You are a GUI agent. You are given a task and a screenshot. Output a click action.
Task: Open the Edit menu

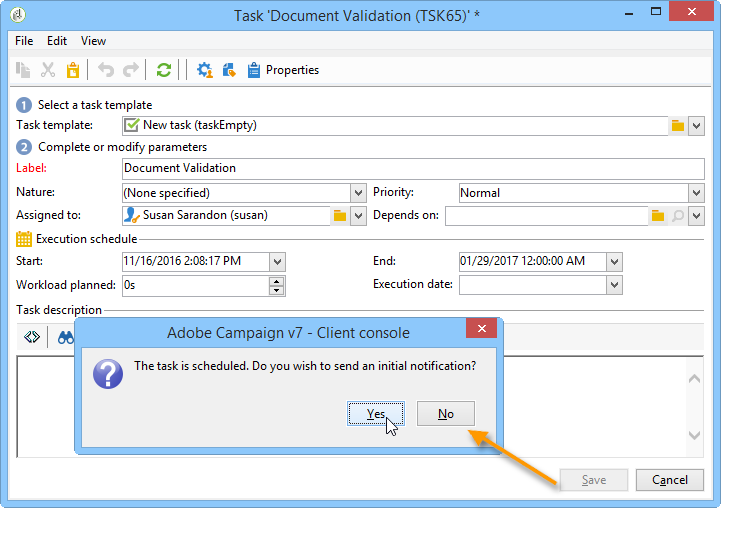click(x=57, y=41)
